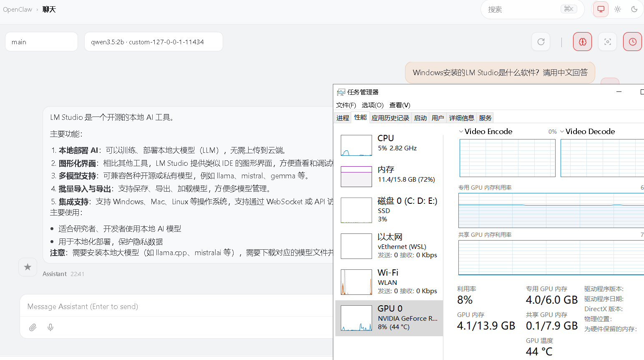Switch to the 详细信息 tab
Screen dimensions: 644x360
[462, 118]
